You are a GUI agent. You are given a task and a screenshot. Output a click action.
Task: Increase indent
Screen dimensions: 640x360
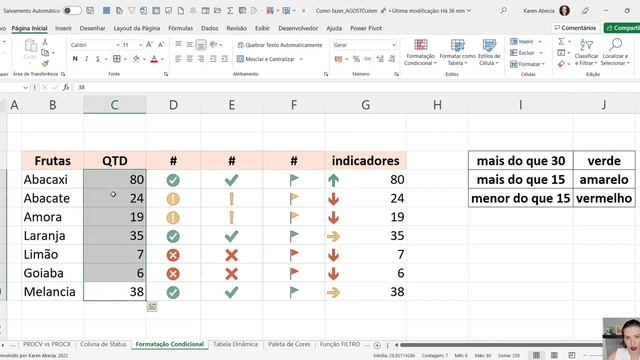tap(224, 59)
